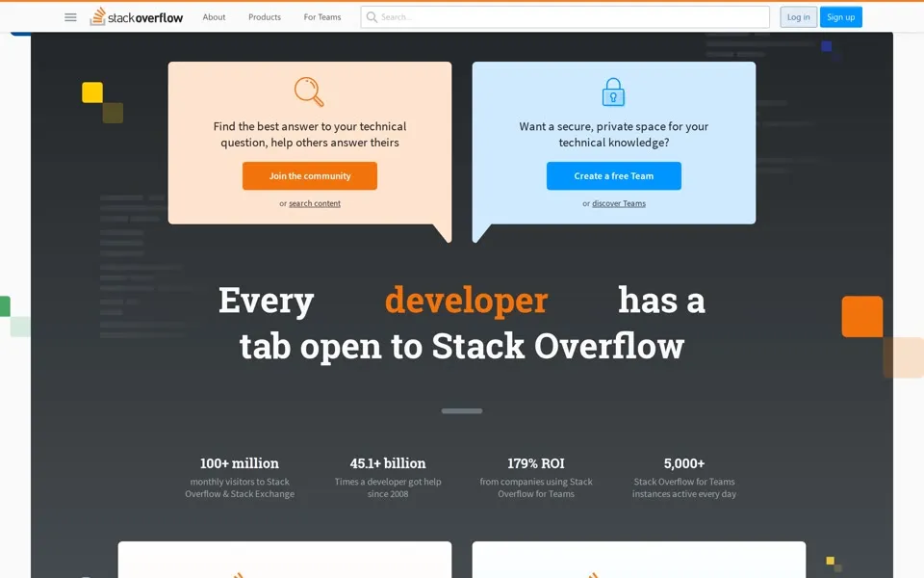Click "Find the best answer" card text
This screenshot has height=578, width=924.
click(x=310, y=135)
